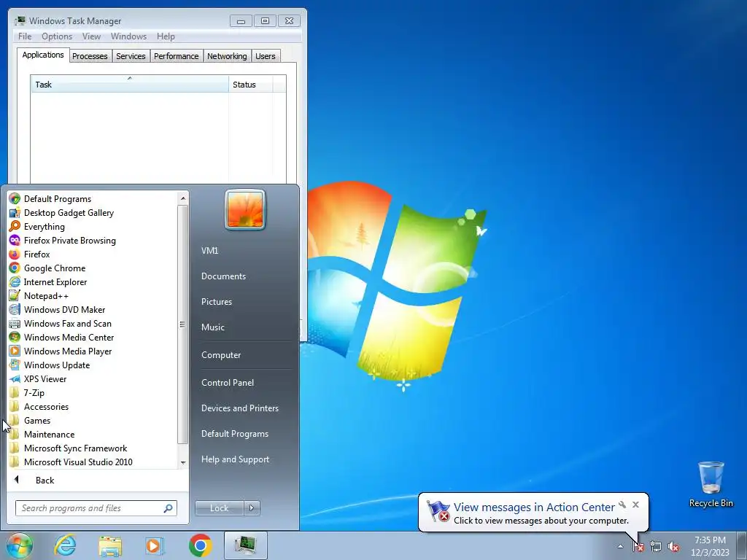Switch to the Processes tab
Image resolution: width=747 pixels, height=560 pixels.
[90, 56]
